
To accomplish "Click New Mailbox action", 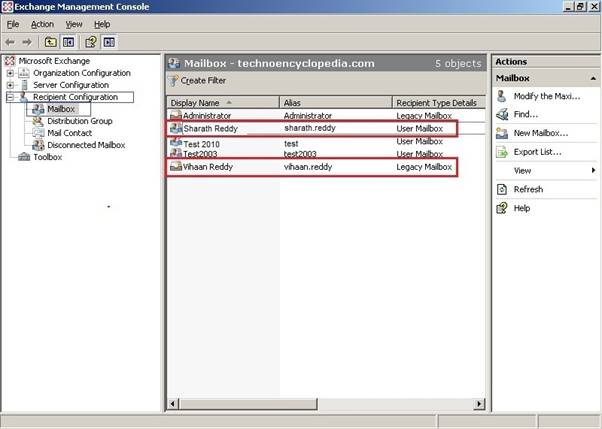I will point(540,133).
